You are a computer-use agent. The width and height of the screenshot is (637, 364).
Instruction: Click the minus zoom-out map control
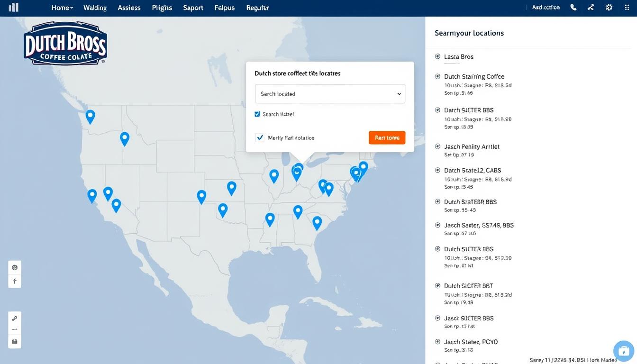point(15,329)
